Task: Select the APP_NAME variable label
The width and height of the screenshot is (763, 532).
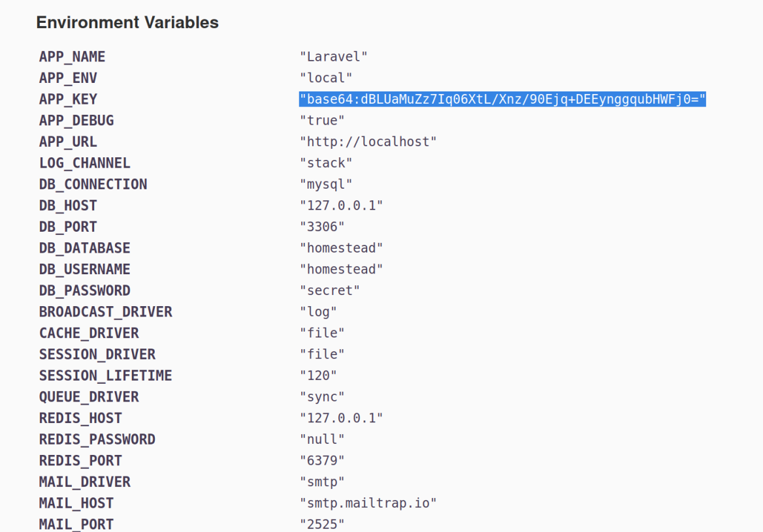Action: (72, 57)
